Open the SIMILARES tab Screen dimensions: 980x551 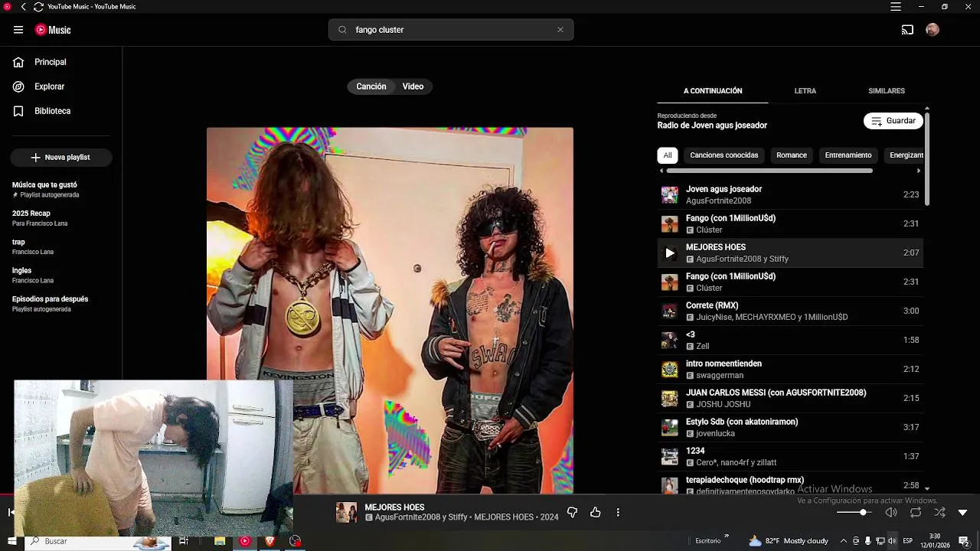(x=887, y=91)
